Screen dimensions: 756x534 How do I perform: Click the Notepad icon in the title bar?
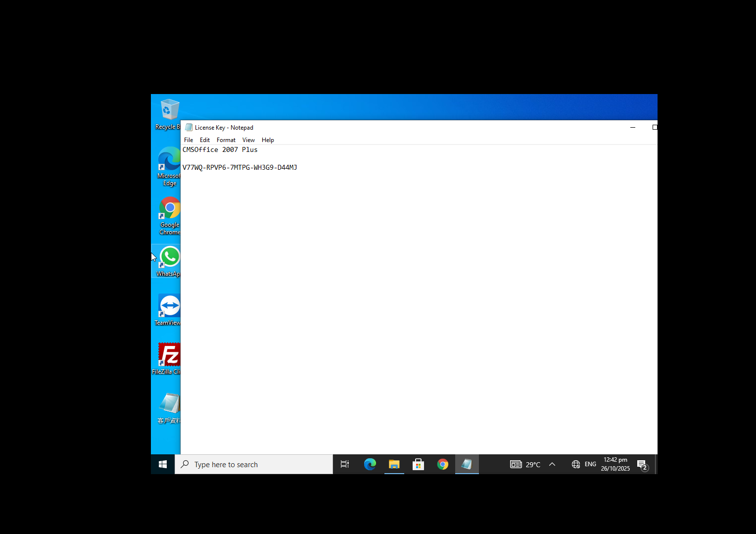(189, 127)
